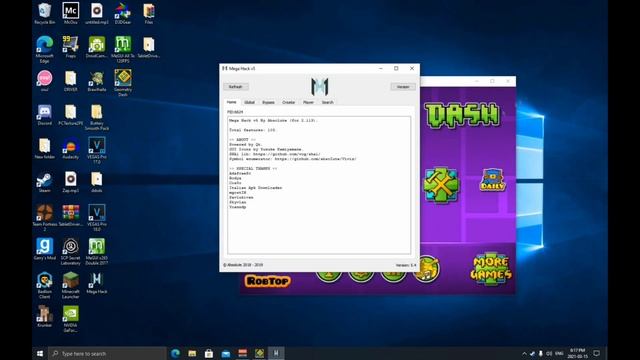Select the Team Fortress 2 shortcut
The image size is (640, 360).
(x=44, y=218)
